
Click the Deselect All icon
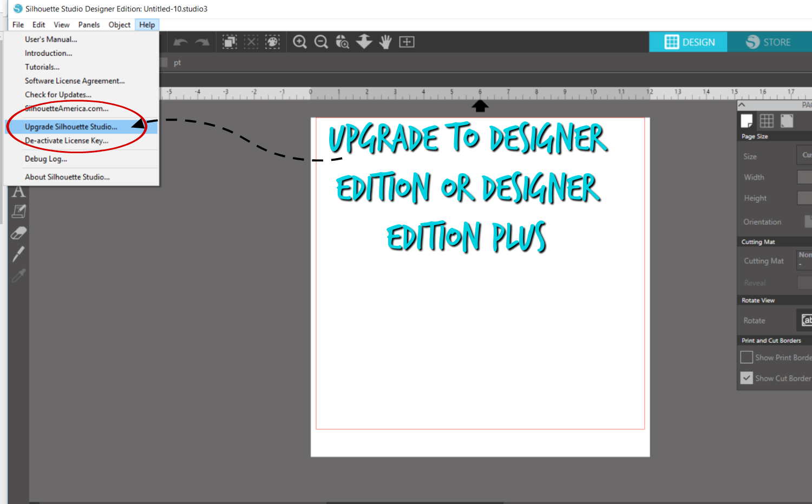pyautogui.click(x=251, y=42)
